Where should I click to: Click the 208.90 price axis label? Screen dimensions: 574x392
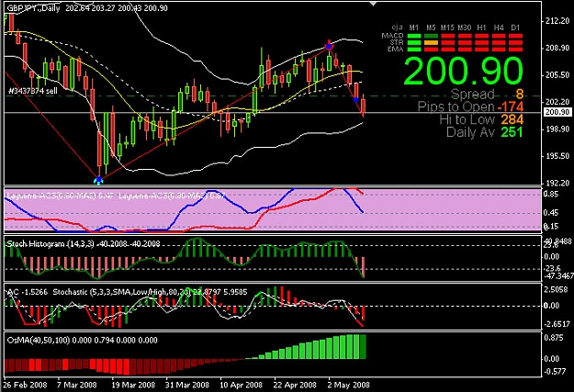pos(557,48)
